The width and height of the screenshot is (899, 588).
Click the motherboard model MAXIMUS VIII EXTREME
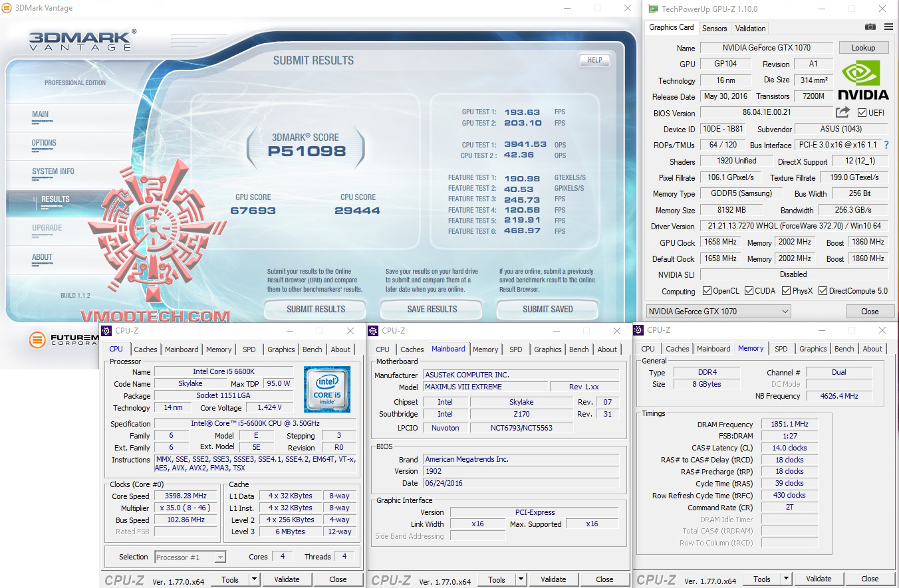pos(485,387)
